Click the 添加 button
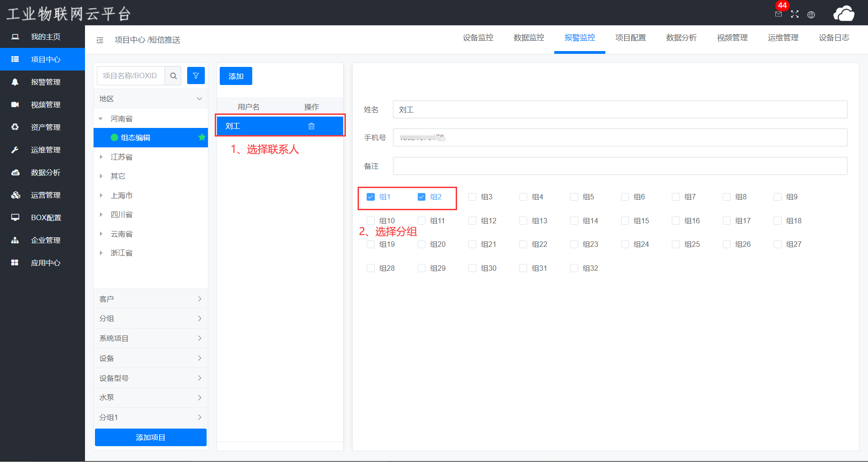The height and width of the screenshot is (462, 868). pos(236,76)
